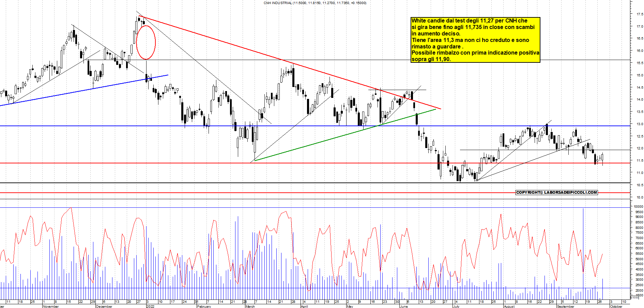This screenshot has height=308, width=644.
Task: Select the yellow White candle commentary box
Action: click(475, 40)
